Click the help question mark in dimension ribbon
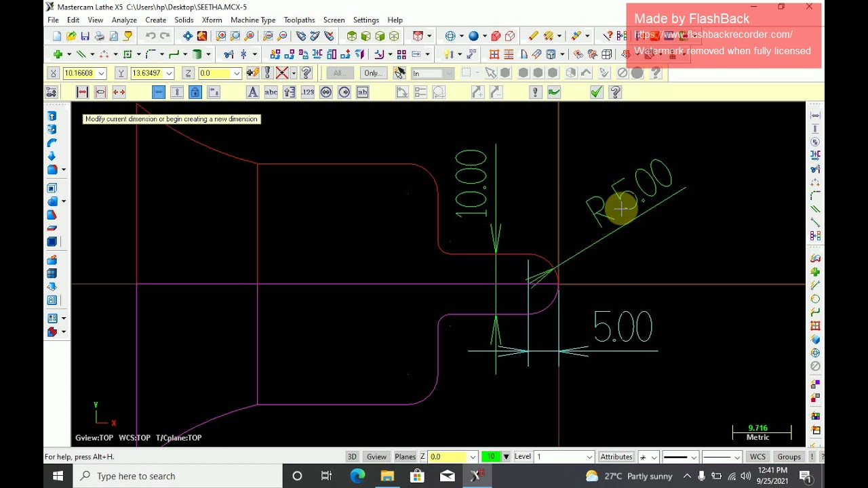 pos(615,92)
